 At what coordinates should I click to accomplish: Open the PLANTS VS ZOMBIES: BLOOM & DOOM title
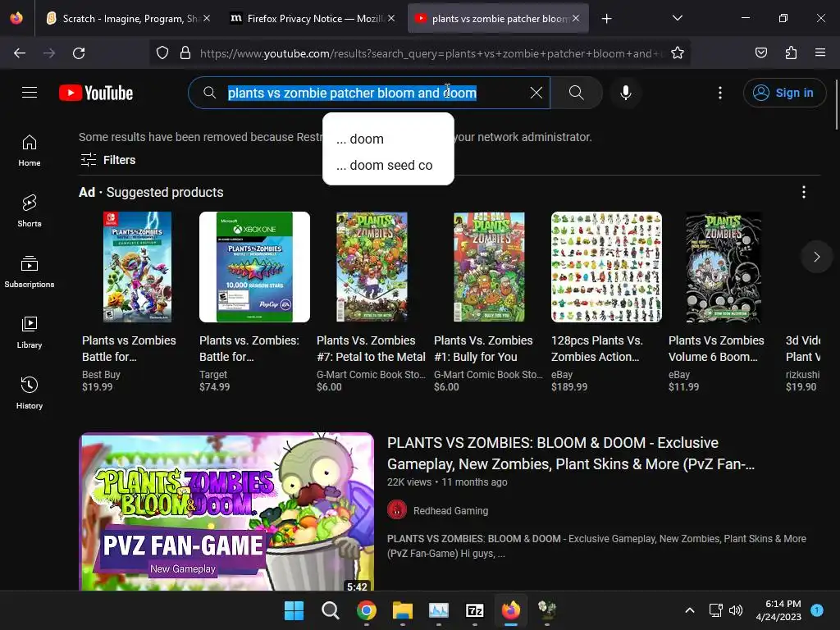571,453
